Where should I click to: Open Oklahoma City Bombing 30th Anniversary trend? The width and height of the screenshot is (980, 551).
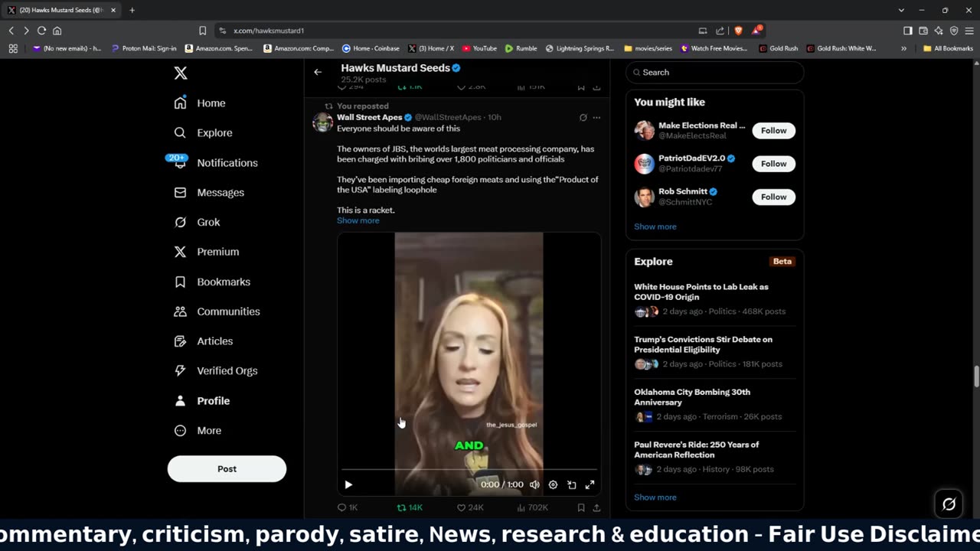click(x=714, y=404)
